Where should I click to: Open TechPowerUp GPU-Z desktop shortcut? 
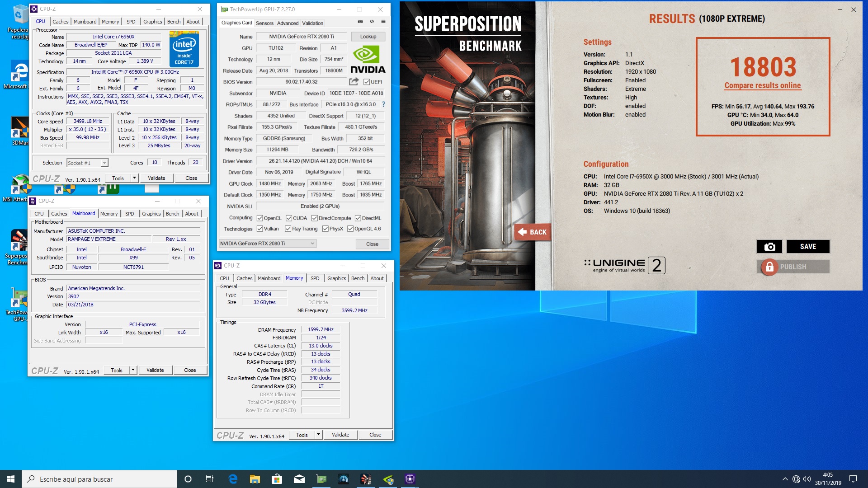click(18, 304)
